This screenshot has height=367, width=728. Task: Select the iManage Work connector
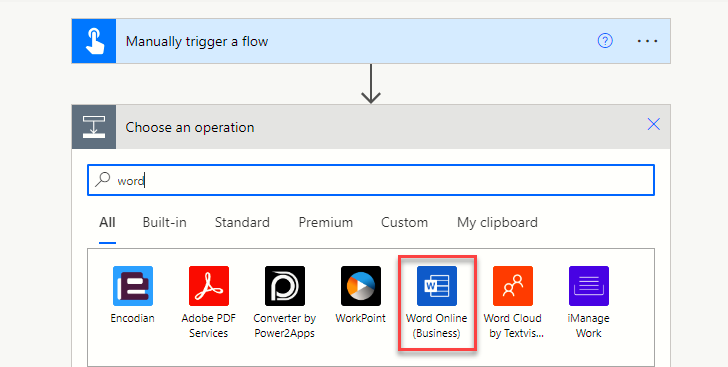(x=589, y=286)
